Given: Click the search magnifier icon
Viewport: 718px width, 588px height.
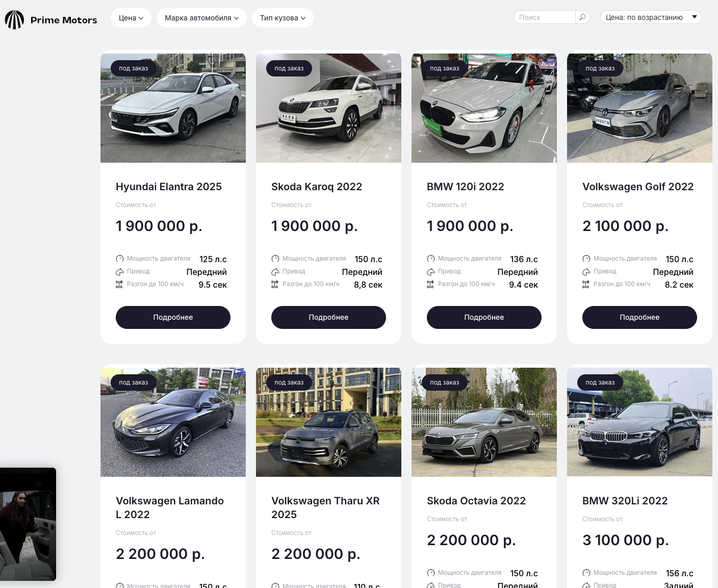Looking at the screenshot, I should coord(582,17).
